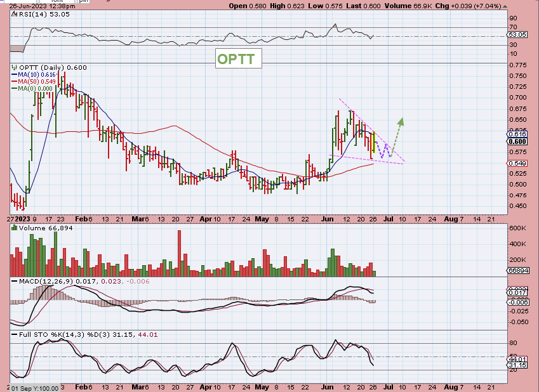539x392 pixels.
Task: Select the OPTT (Daily) 0.600 legend title
Action: pyautogui.click(x=53, y=67)
